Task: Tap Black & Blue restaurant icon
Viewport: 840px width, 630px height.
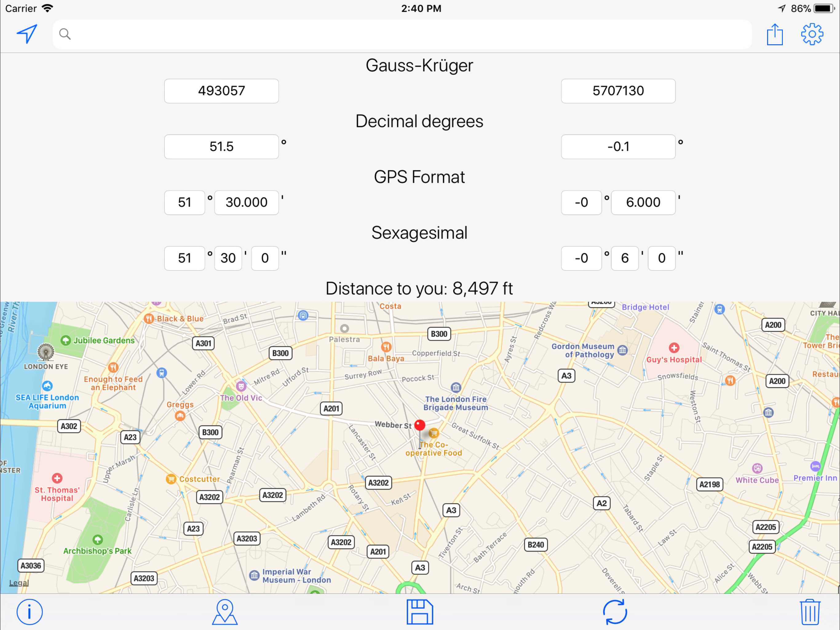Action: (149, 318)
